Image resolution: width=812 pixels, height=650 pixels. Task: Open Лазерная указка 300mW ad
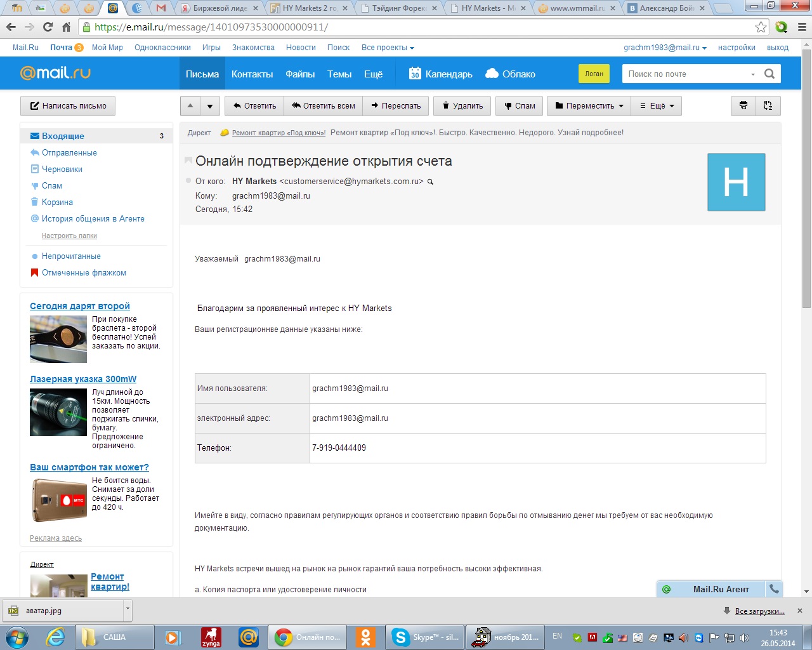(83, 379)
